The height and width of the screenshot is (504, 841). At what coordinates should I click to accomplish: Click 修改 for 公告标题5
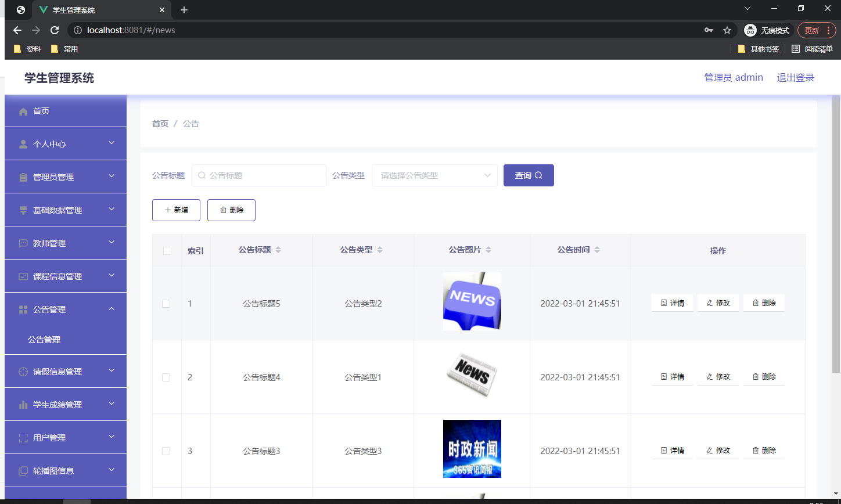[x=718, y=303]
